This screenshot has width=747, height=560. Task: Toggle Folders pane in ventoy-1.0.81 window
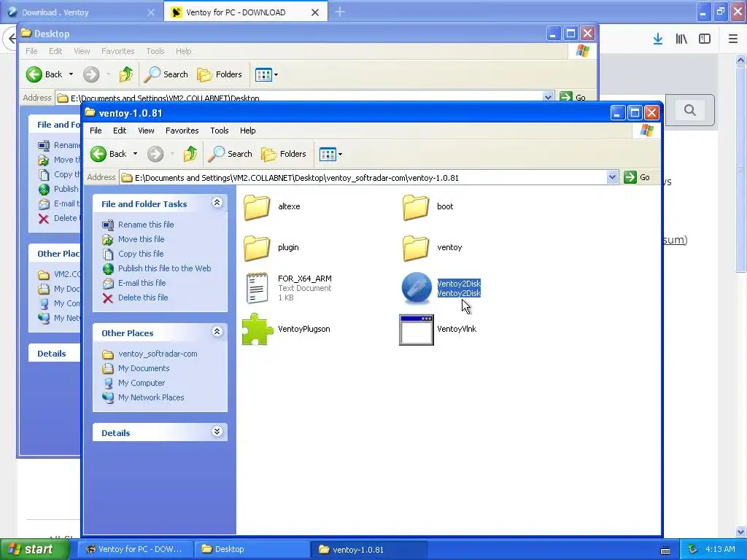click(284, 154)
